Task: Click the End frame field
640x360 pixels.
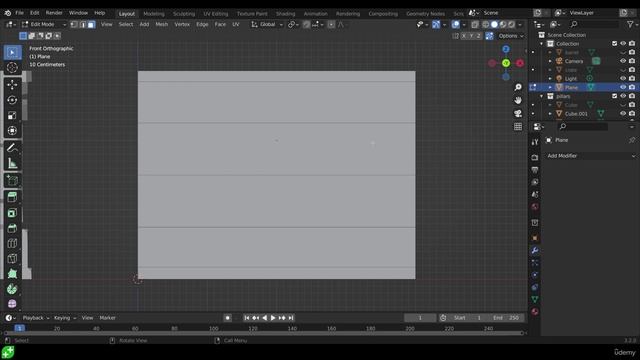Action: click(506, 318)
